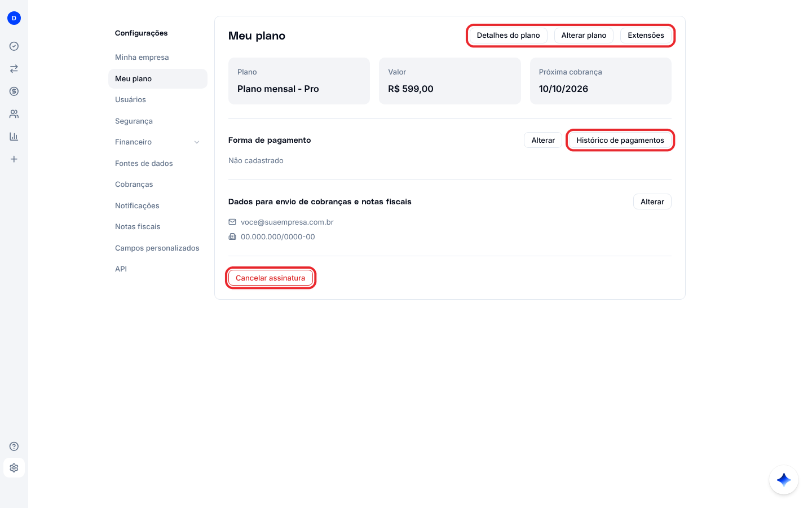812x508 pixels.
Task: Launch the blue sparkle assistant button
Action: [784, 480]
